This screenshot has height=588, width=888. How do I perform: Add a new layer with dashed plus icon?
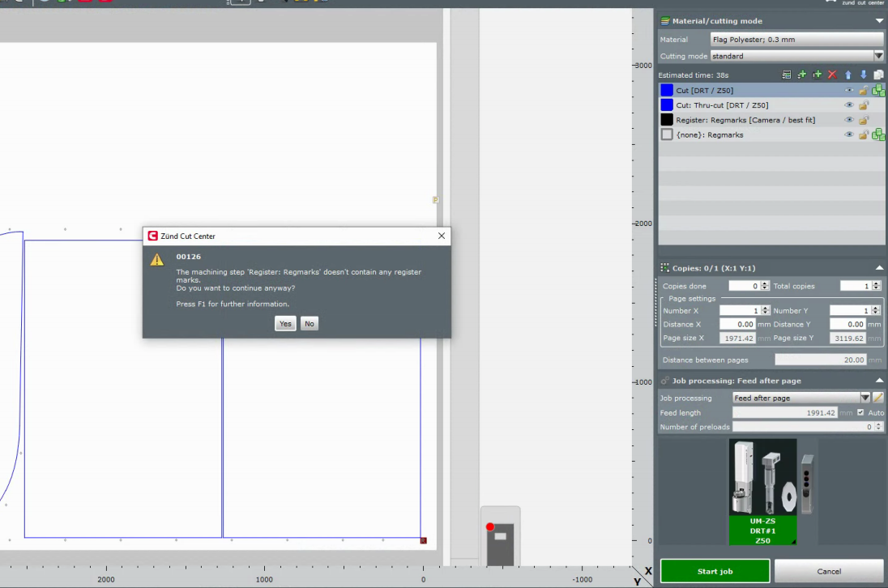[x=817, y=75]
